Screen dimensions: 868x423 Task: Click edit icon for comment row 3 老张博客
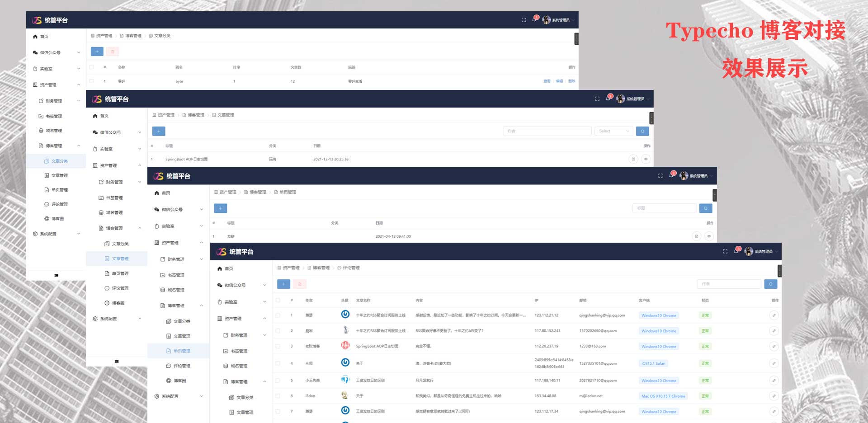click(774, 346)
